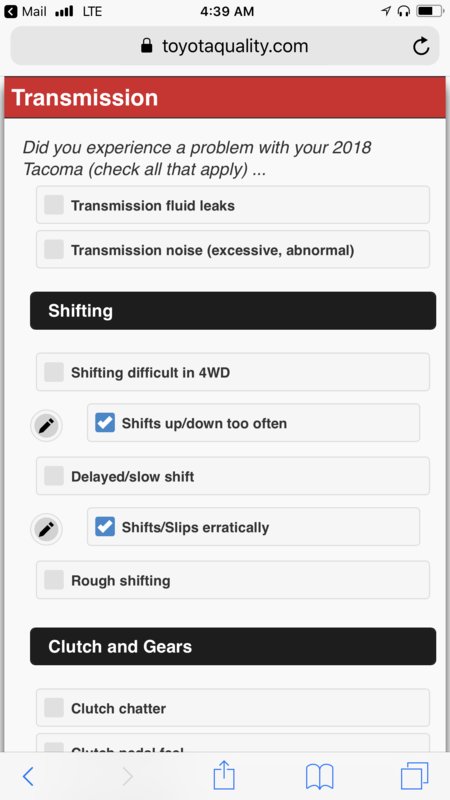450x800 pixels.
Task: Tap pencil edit icon beside Shifts up/down
Action: [46, 424]
